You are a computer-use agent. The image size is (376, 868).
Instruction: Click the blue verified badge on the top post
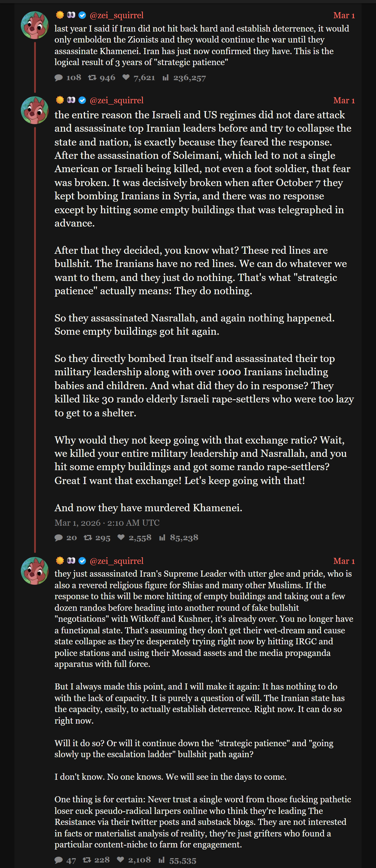coord(82,15)
